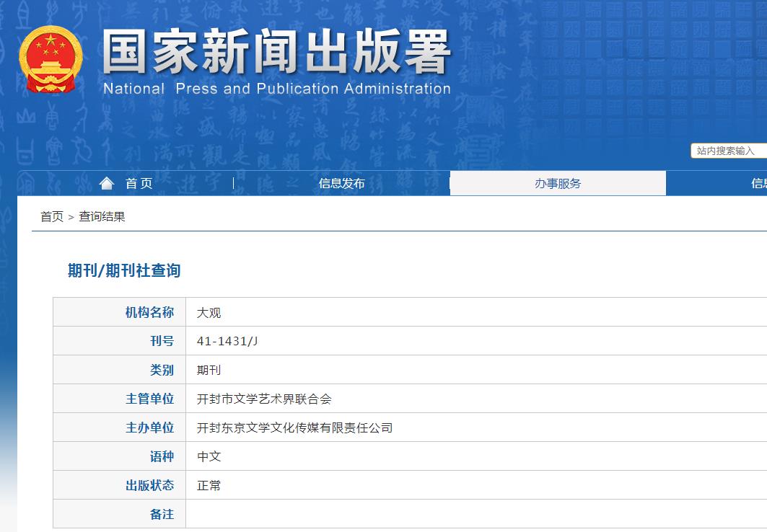Click the journal number 41-1431/J
Image resolution: width=767 pixels, height=532 pixels.
(226, 341)
